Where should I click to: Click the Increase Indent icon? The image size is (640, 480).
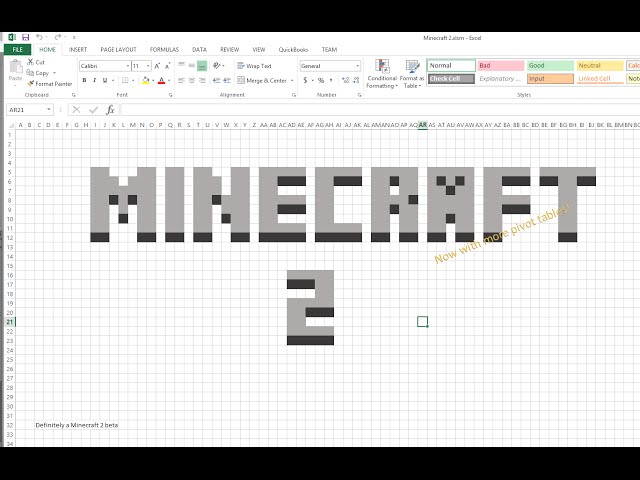coord(227,80)
